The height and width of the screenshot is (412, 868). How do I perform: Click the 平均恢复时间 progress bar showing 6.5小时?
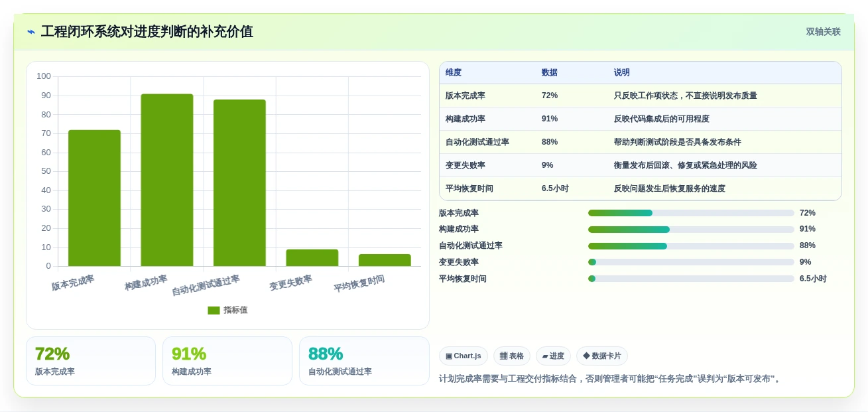691,279
